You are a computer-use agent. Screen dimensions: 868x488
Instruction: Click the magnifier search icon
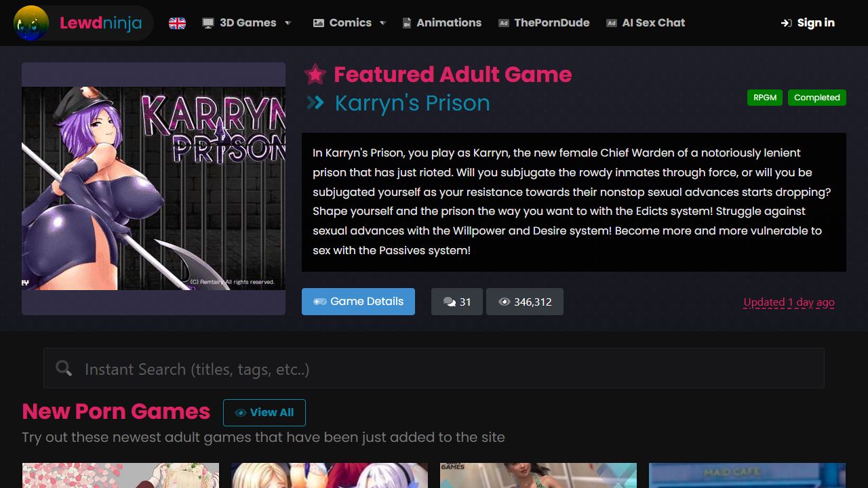(x=64, y=368)
